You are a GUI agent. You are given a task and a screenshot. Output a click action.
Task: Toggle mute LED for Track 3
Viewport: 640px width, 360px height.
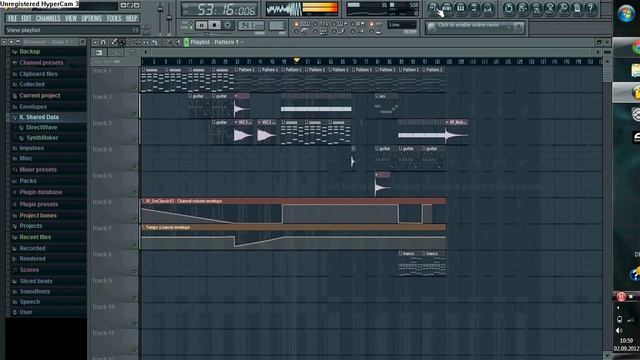click(134, 140)
